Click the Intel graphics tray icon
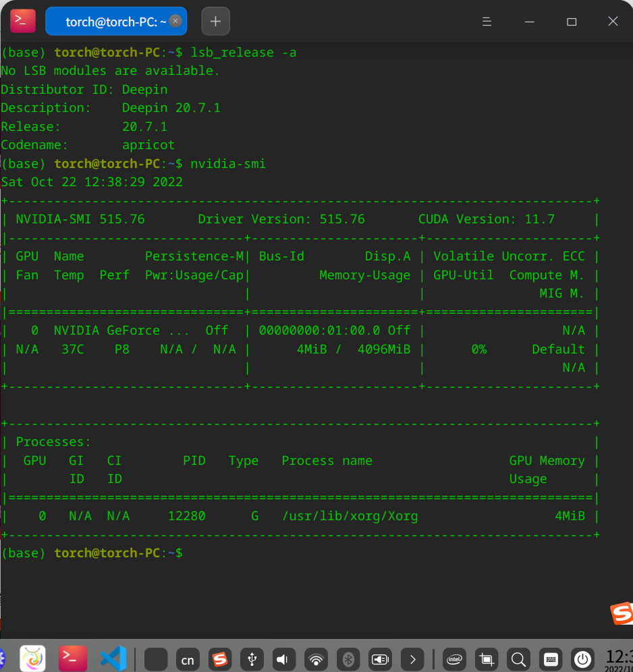 point(454,659)
